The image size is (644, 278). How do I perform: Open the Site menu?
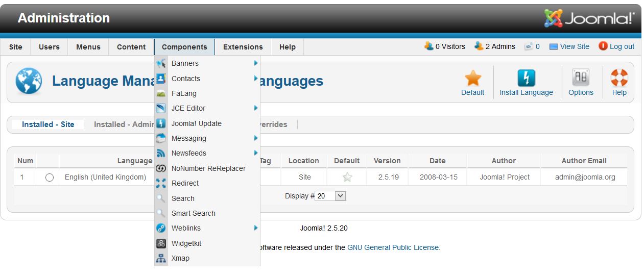coord(16,47)
